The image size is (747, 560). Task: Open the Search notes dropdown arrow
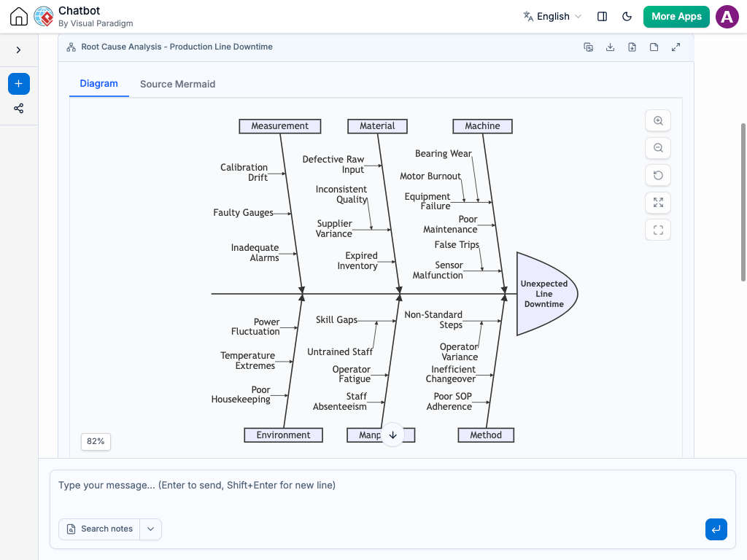pyautogui.click(x=150, y=529)
